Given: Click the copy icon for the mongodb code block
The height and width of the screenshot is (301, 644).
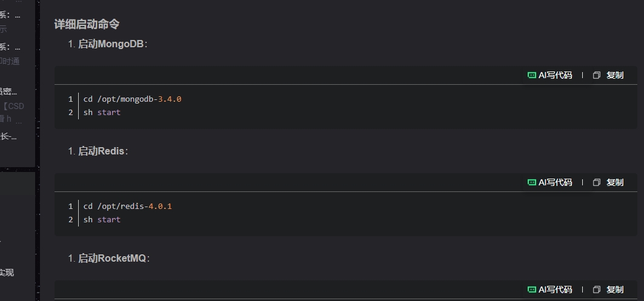Looking at the screenshot, I should [x=597, y=75].
